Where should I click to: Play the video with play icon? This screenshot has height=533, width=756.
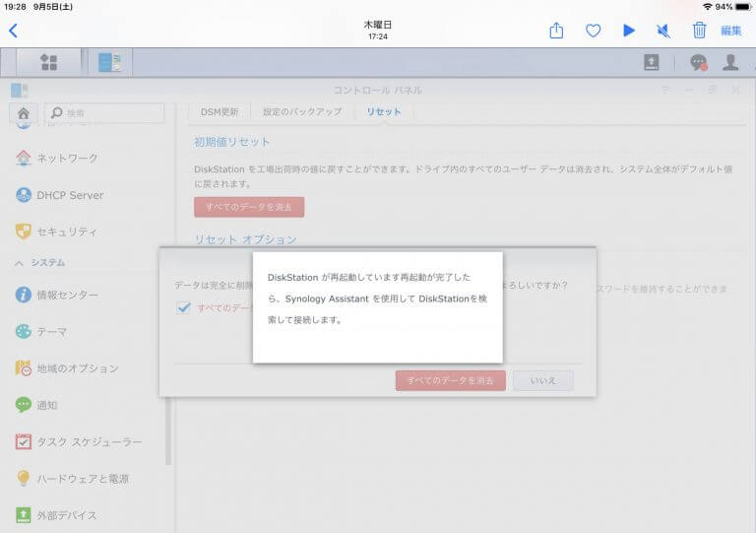(629, 31)
